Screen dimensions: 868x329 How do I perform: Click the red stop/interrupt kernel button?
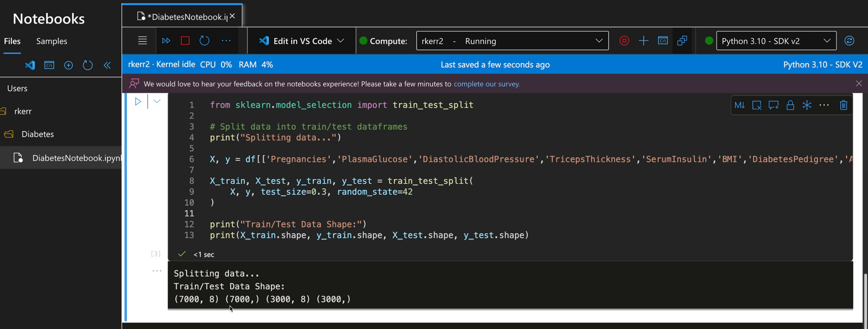[x=185, y=41]
